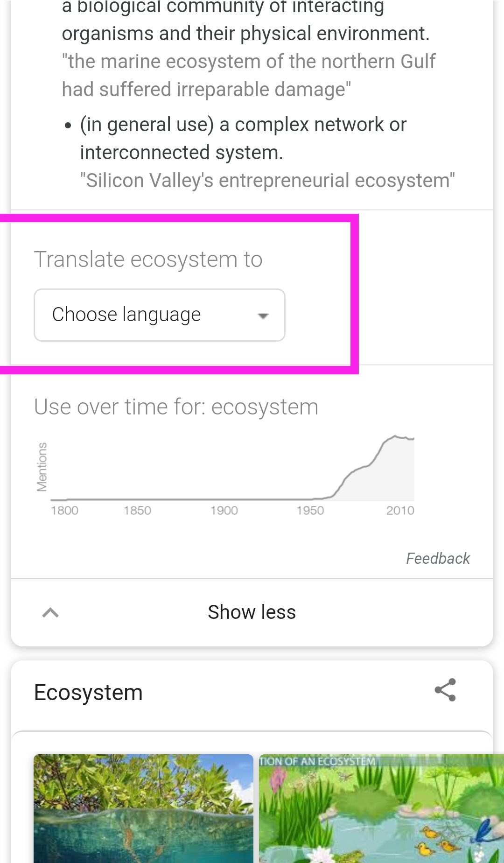
Task: Click the dropdown arrow in Choose language
Action: click(263, 316)
